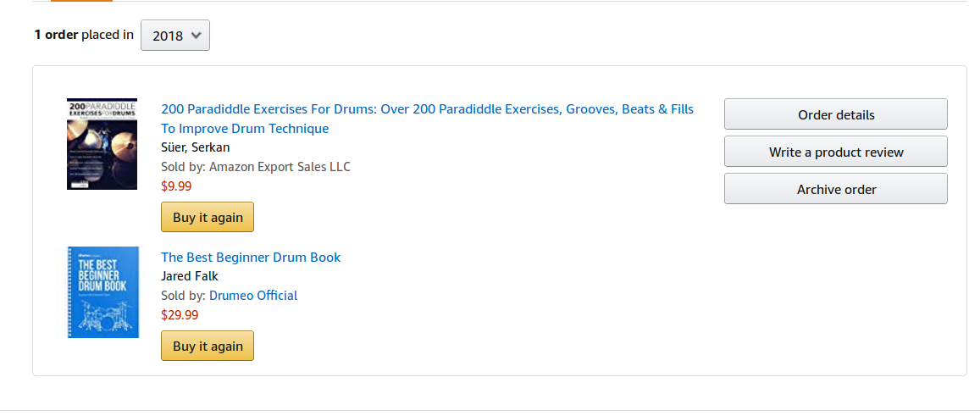Open the 200 Paradiddle Exercises cover thumbnail

coord(102,144)
